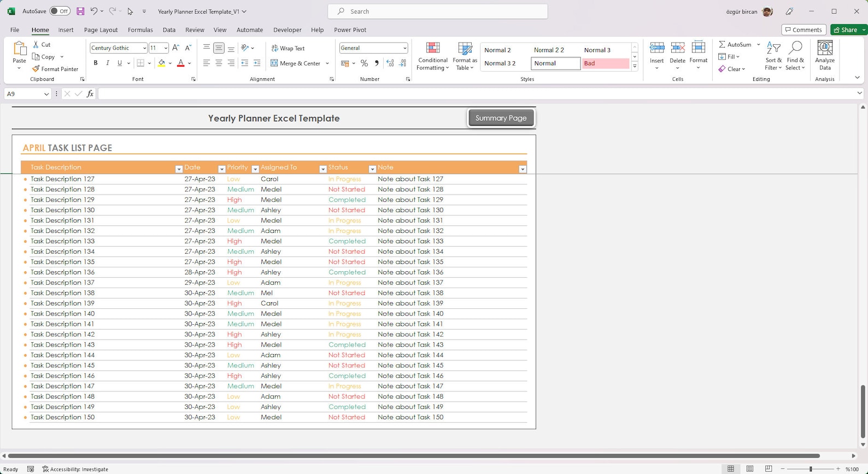The width and height of the screenshot is (868, 474).
Task: Open the font size dropdown
Action: tap(166, 48)
